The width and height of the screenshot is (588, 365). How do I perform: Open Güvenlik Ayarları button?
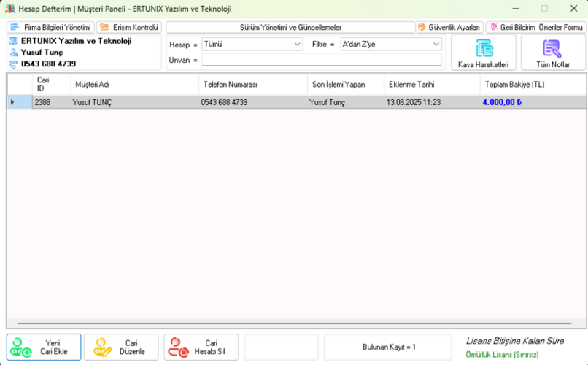(x=449, y=28)
